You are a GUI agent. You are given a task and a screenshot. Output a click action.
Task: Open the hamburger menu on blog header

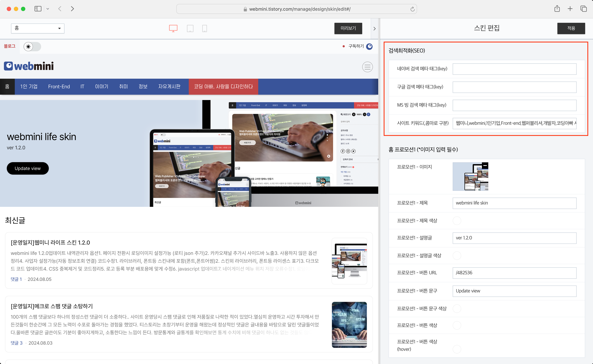click(x=367, y=67)
